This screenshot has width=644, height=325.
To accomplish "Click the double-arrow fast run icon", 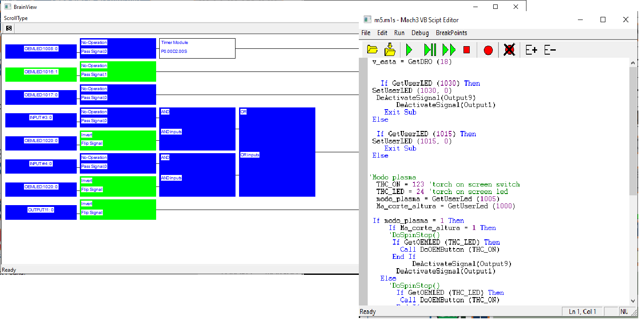I will 448,50.
